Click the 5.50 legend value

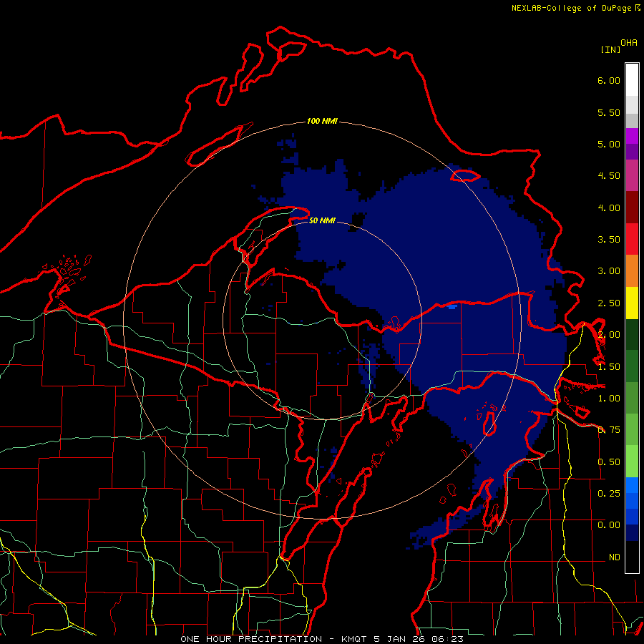pos(609,112)
